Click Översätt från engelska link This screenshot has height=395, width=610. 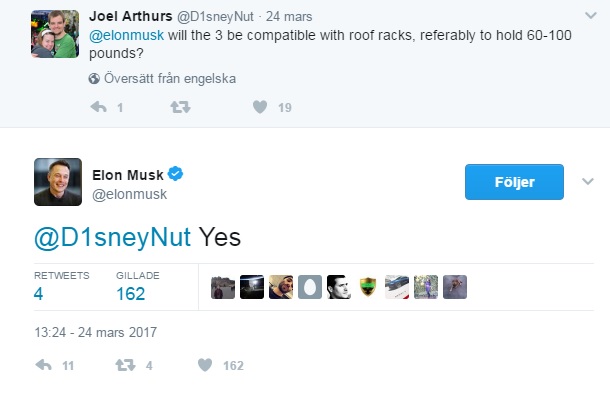[x=170, y=79]
